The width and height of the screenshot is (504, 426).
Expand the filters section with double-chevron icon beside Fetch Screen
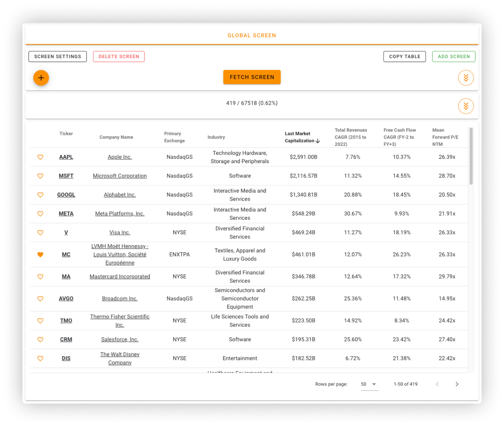[466, 78]
